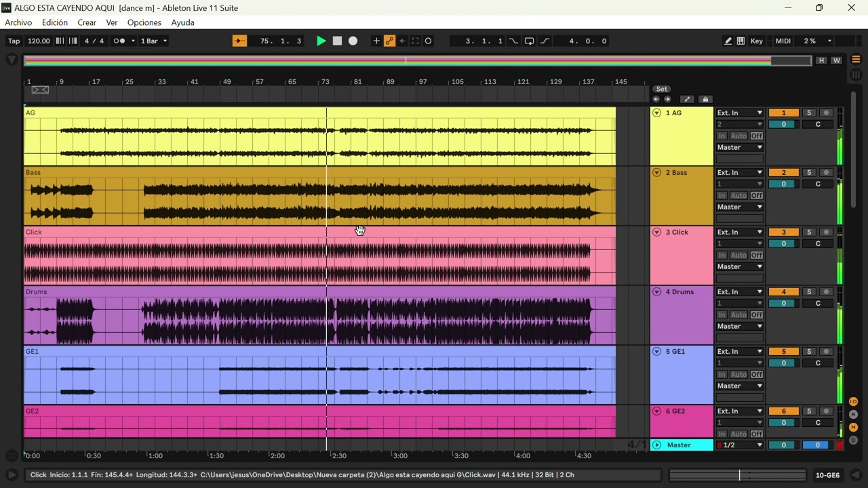Toggle Automation Arm chain-link icon
This screenshot has height=488, width=868.
coord(389,41)
